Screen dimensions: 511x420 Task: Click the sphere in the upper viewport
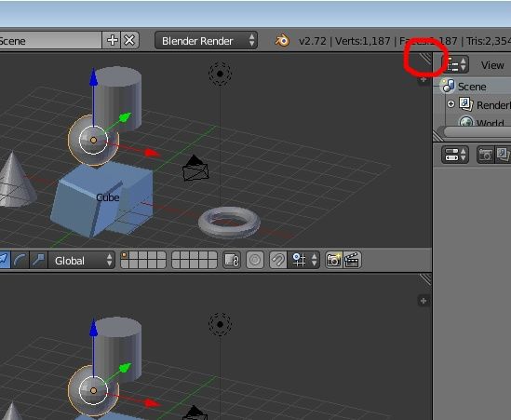(93, 141)
